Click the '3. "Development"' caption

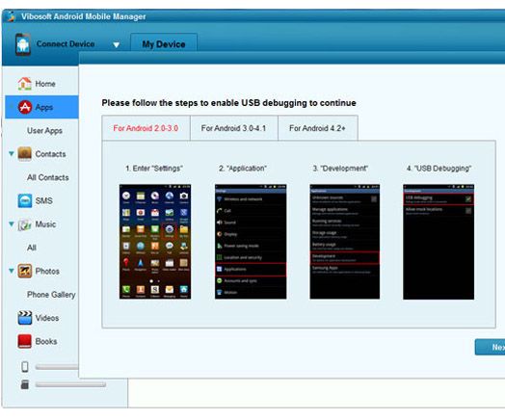tap(340, 169)
